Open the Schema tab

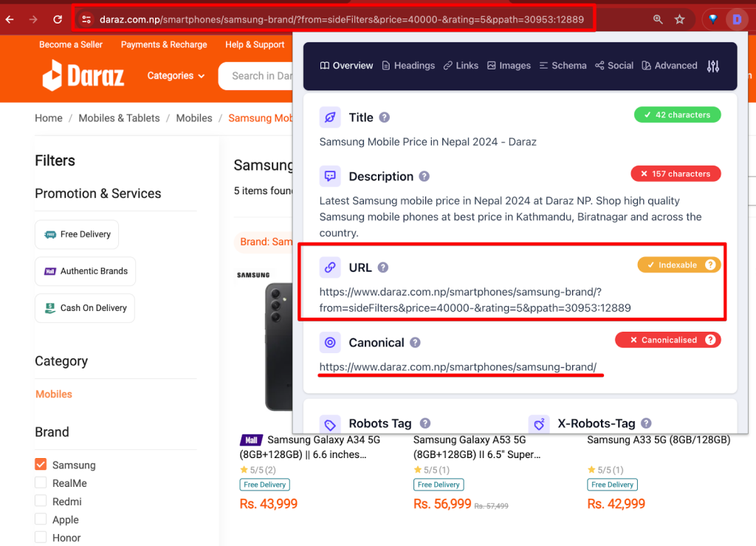click(563, 66)
